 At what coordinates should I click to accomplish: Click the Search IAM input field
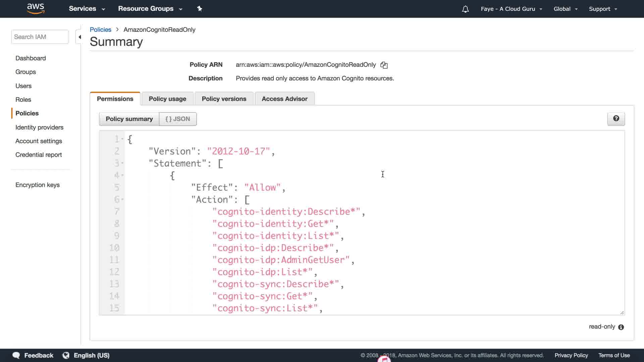point(40,37)
